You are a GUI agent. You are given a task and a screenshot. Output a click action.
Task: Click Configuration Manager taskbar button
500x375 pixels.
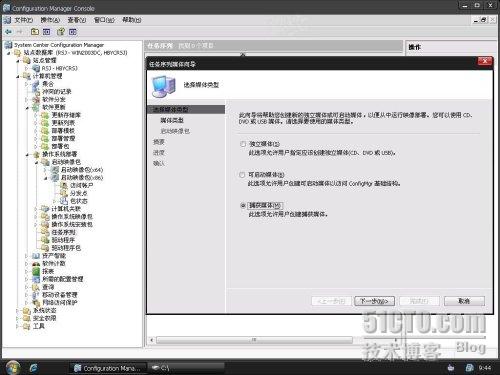[x=107, y=368]
